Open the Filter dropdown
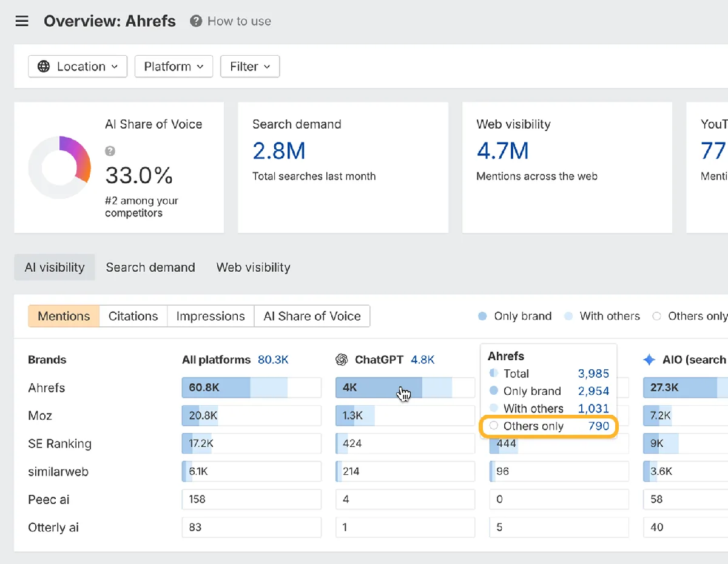728x564 pixels. (x=250, y=67)
